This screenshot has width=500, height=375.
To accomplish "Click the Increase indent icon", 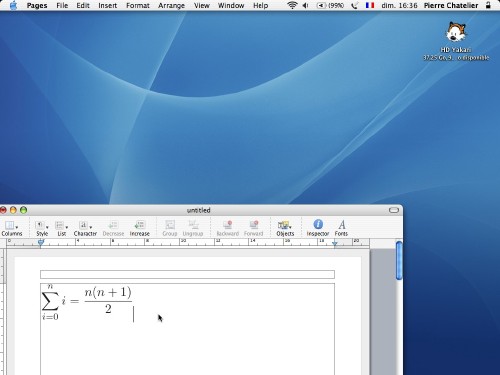I will coord(139,224).
